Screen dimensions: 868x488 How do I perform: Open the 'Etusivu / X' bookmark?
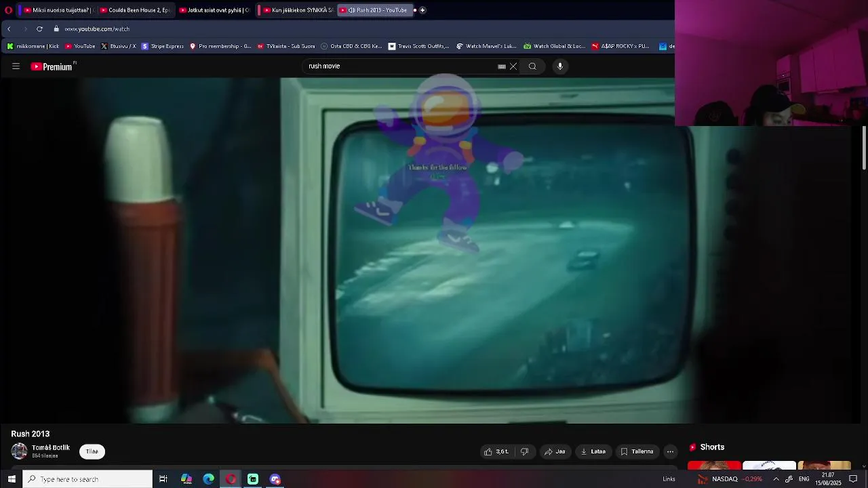tap(118, 46)
